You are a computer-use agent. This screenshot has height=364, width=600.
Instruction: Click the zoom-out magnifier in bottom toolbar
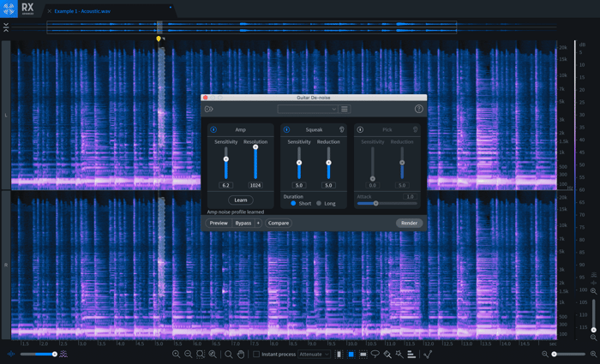tap(189, 354)
